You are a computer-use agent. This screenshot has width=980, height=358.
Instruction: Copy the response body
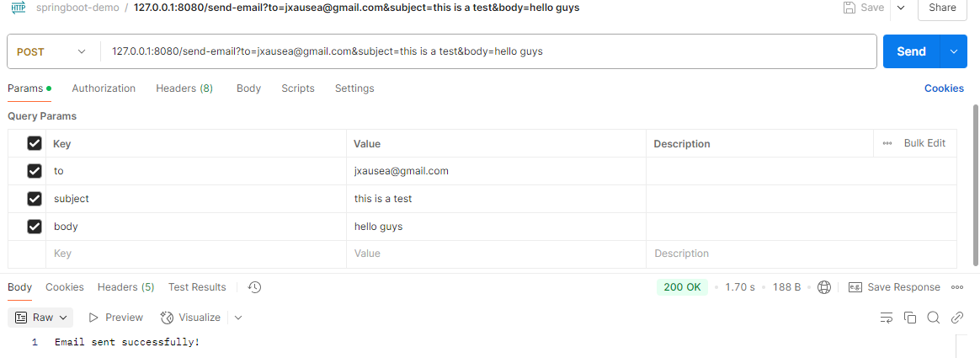(909, 318)
